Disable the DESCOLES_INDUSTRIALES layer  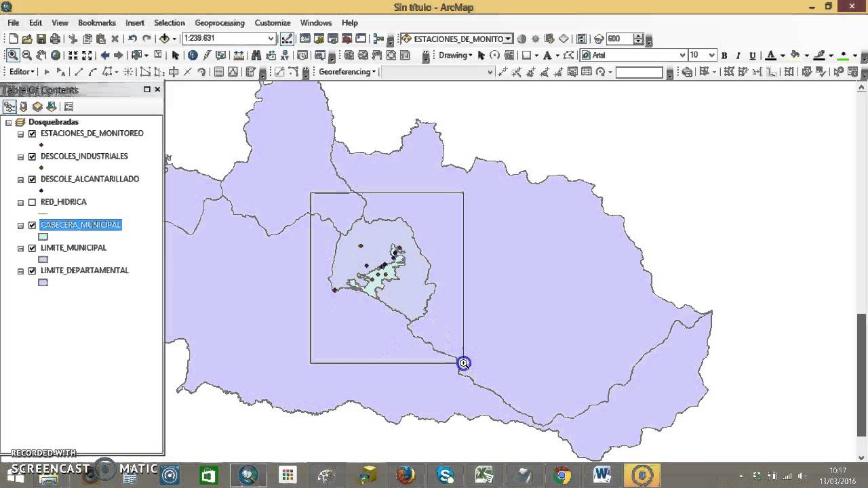click(32, 156)
